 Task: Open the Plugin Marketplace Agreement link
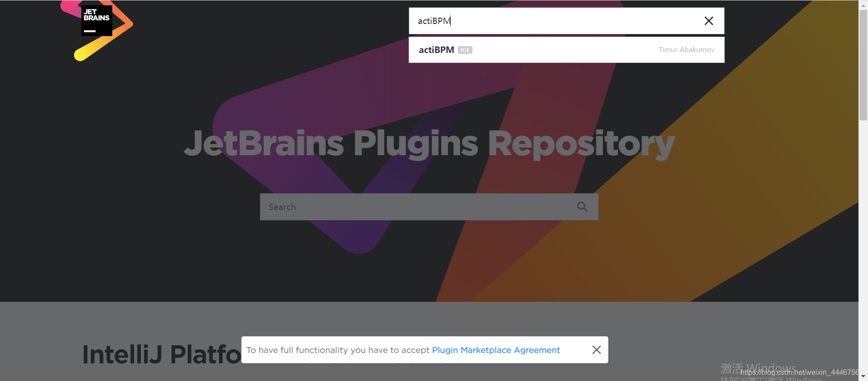(x=496, y=350)
